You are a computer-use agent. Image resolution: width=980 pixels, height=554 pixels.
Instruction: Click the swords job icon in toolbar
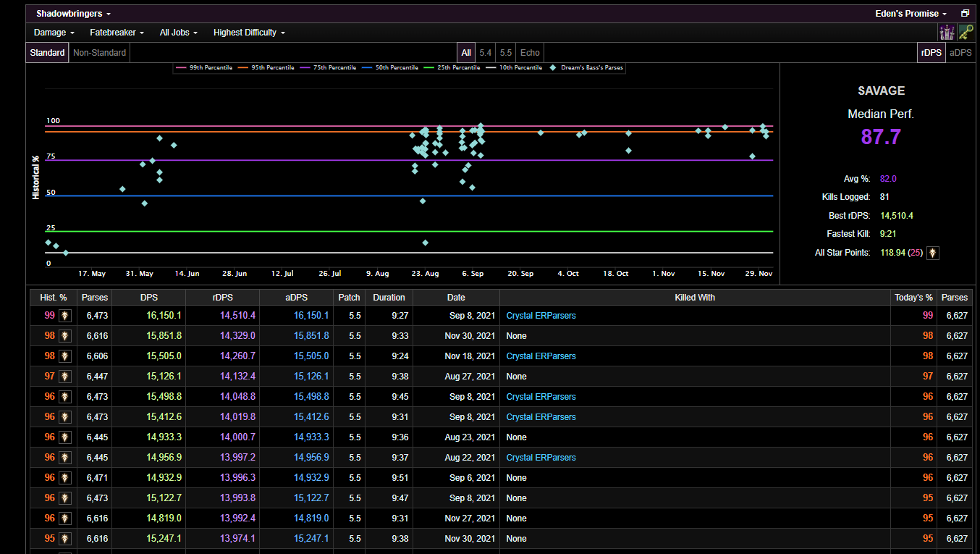click(x=946, y=32)
